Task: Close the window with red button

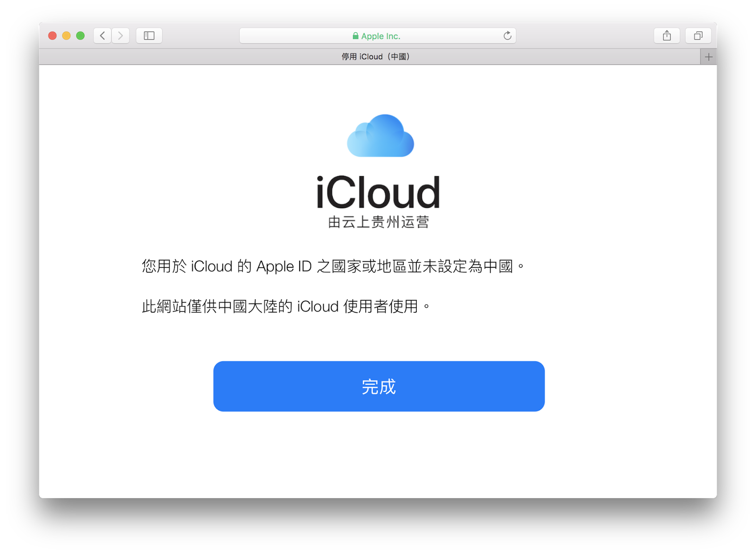Action: coord(52,36)
